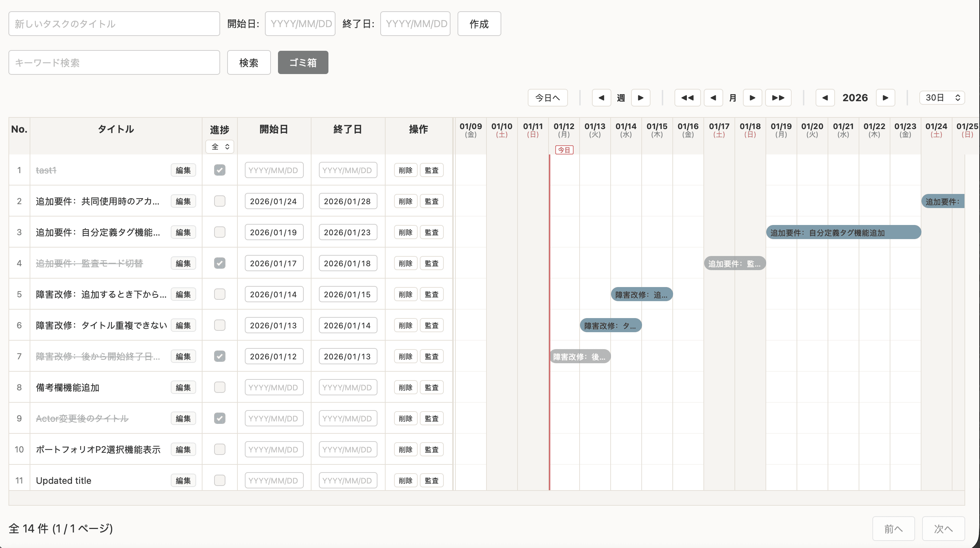Advance to next year after 2026
This screenshot has width=980, height=548.
pyautogui.click(x=885, y=98)
